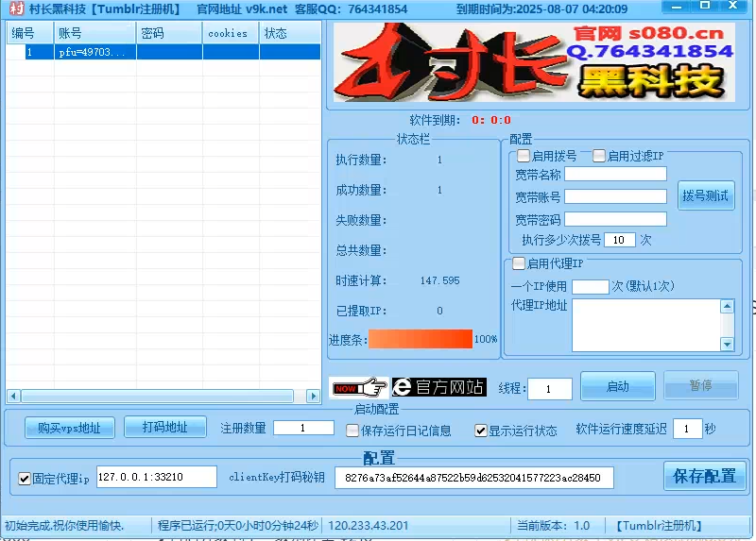The width and height of the screenshot is (756, 541).
Task: Toggle 保存运行日记信息 checkbox
Action: [x=352, y=431]
